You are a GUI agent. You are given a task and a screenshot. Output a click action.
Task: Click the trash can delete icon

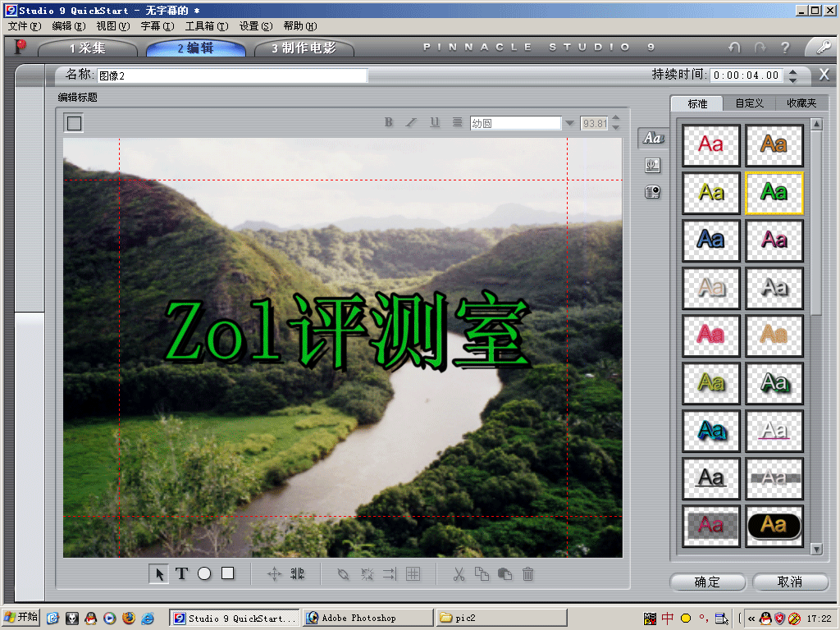tap(528, 574)
